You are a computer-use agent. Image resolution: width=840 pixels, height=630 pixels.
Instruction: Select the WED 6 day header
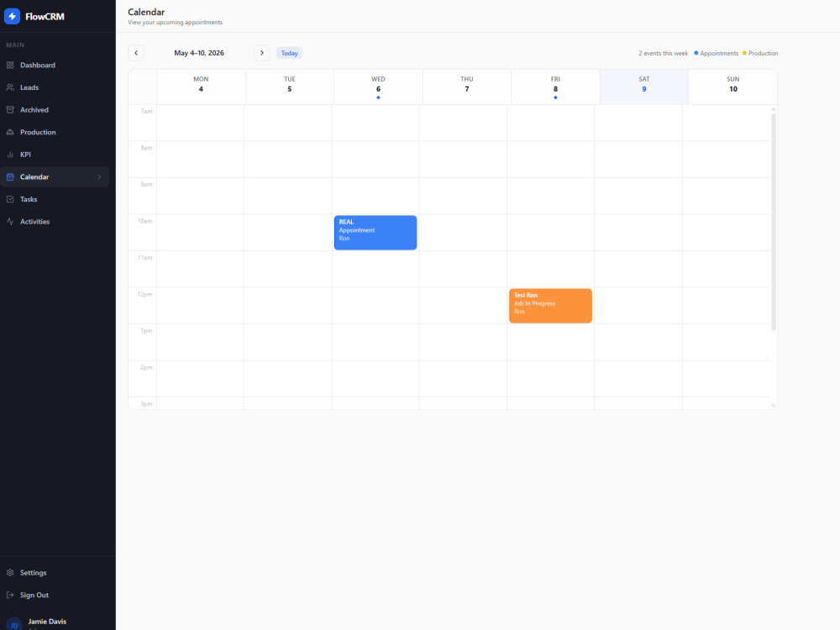pyautogui.click(x=378, y=87)
